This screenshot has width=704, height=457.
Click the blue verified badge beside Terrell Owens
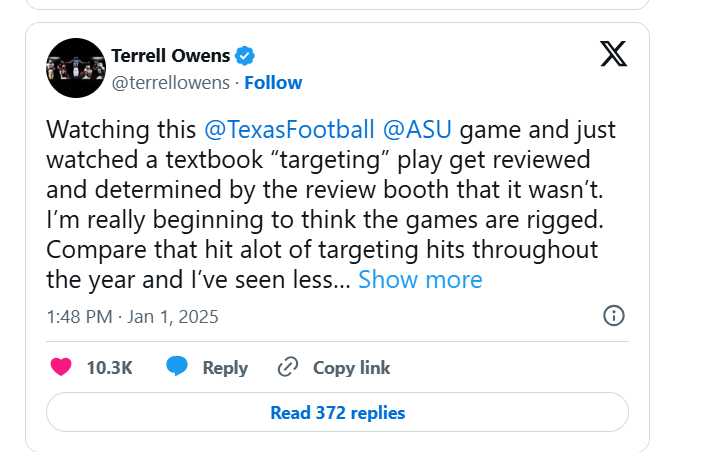pos(245,56)
